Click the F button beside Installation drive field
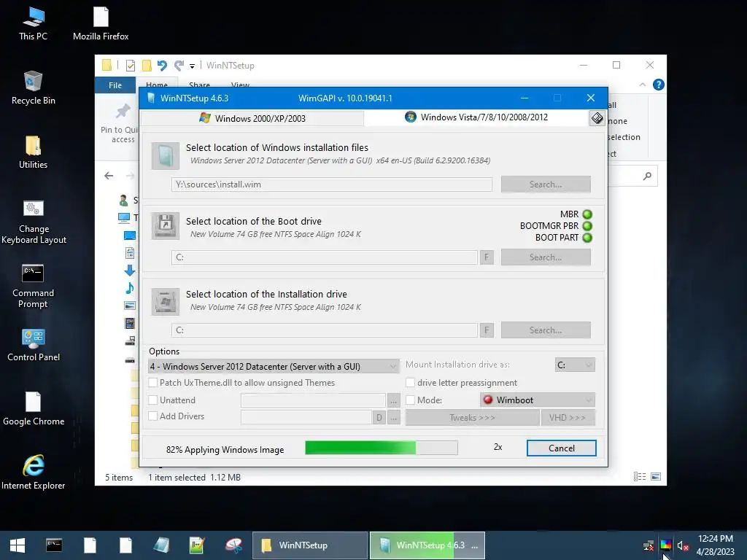The image size is (747, 560). click(x=487, y=330)
